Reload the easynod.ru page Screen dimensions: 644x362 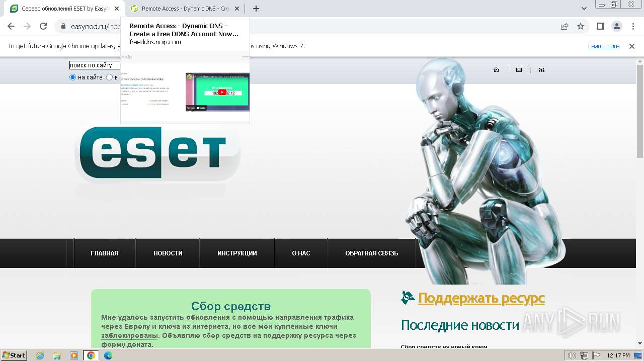[x=43, y=26]
